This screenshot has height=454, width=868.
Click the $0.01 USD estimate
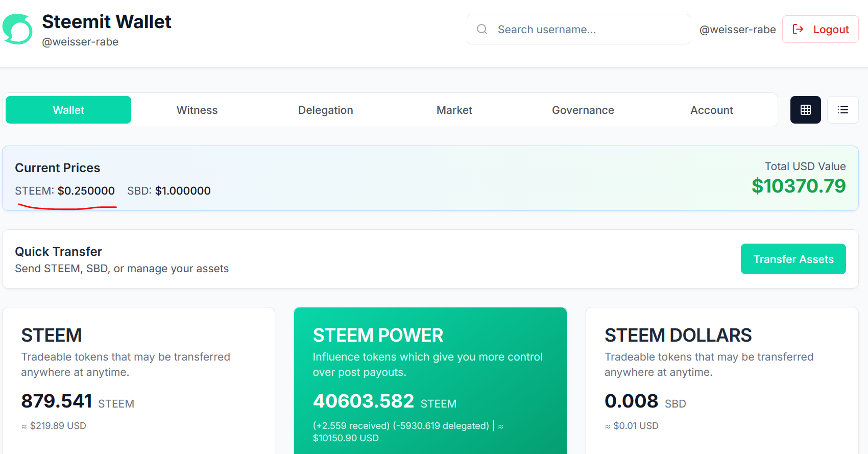(x=632, y=425)
